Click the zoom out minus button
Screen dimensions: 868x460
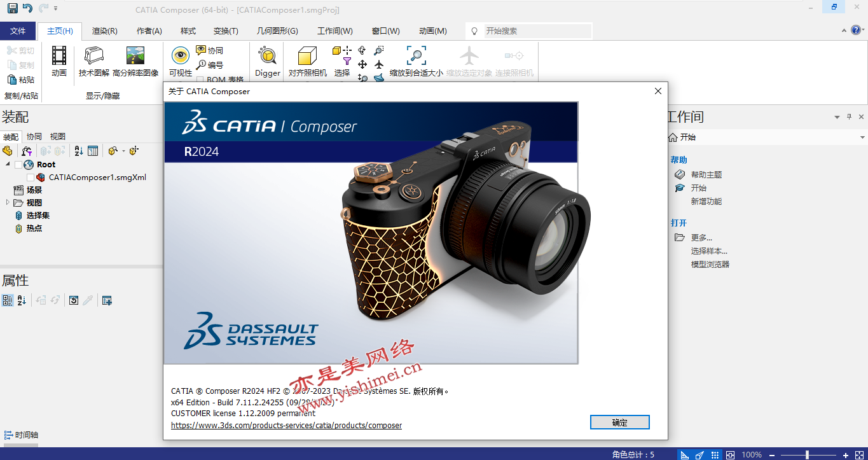[x=772, y=455]
